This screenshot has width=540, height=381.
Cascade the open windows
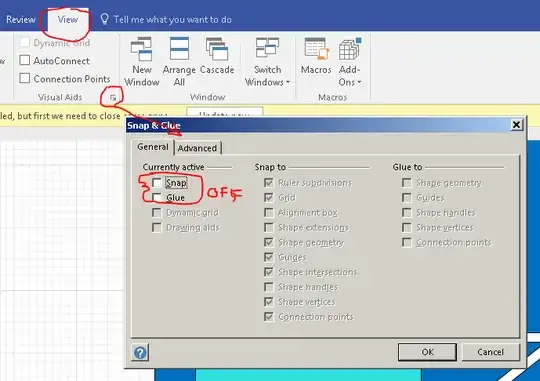[217, 56]
